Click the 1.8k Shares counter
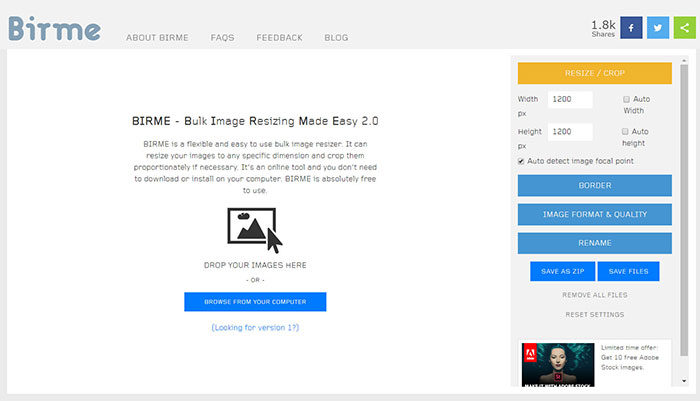The width and height of the screenshot is (700, 401). tap(603, 28)
